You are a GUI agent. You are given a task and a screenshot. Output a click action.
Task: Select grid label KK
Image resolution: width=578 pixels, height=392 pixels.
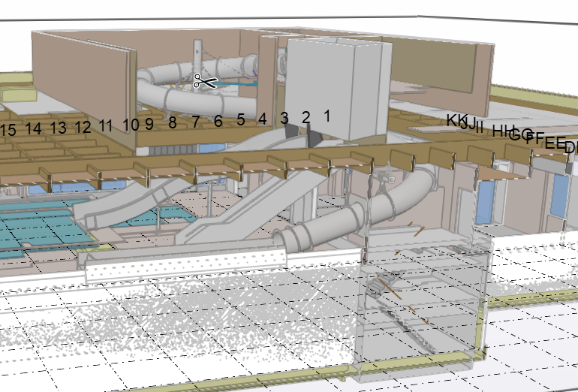pyautogui.click(x=456, y=120)
